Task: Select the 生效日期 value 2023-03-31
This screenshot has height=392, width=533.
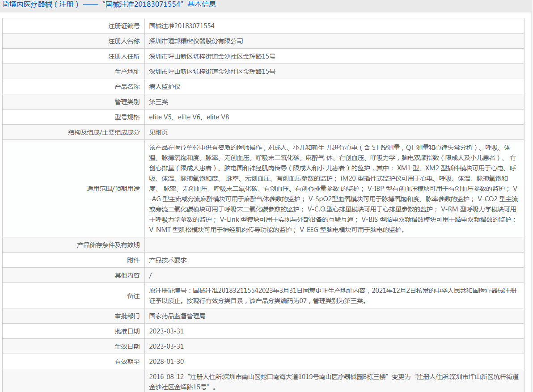Action: click(166, 346)
